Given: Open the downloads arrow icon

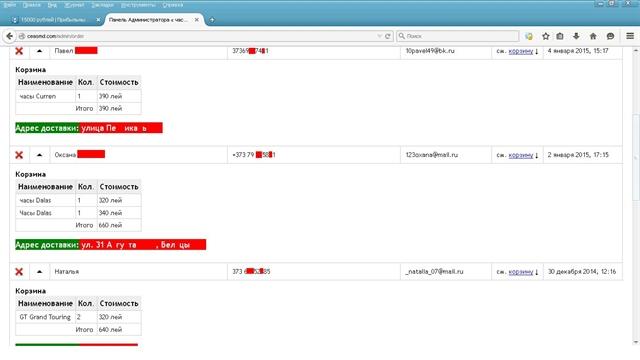Looking at the screenshot, I should point(576,36).
